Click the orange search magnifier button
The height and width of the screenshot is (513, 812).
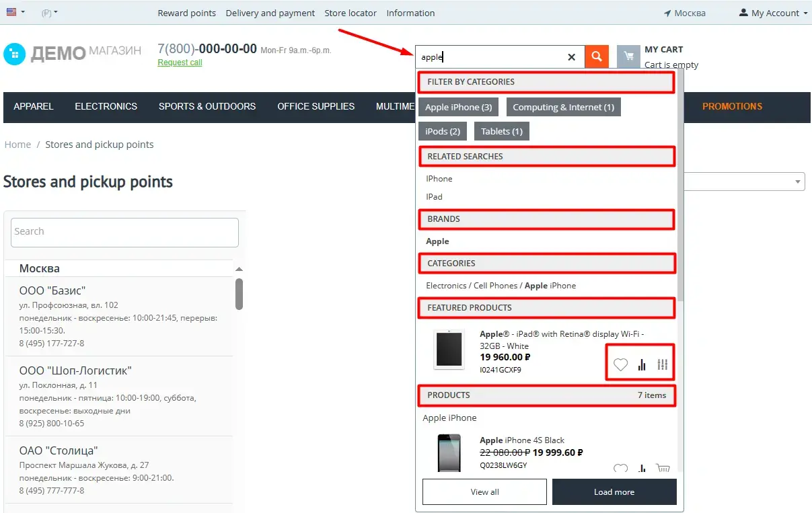point(597,57)
